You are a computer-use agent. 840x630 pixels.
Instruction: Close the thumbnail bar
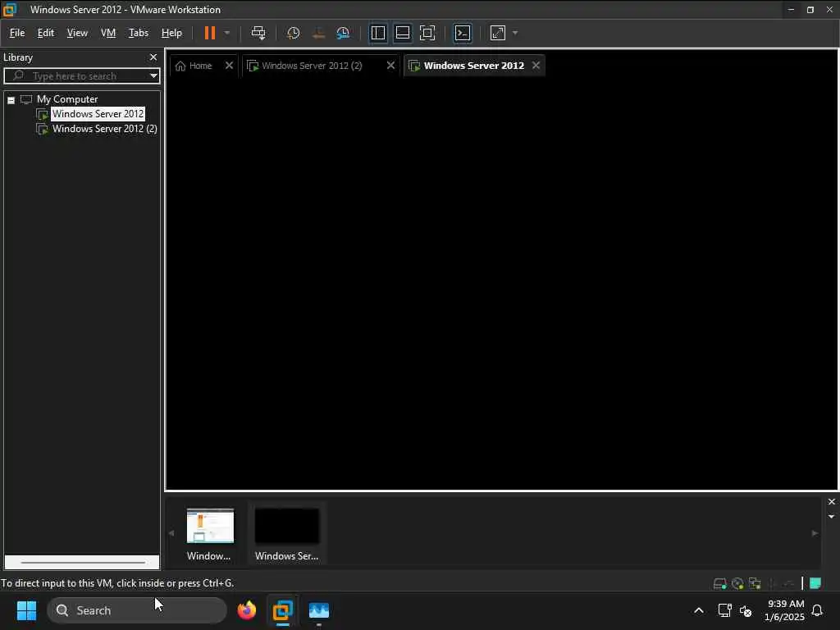832,501
